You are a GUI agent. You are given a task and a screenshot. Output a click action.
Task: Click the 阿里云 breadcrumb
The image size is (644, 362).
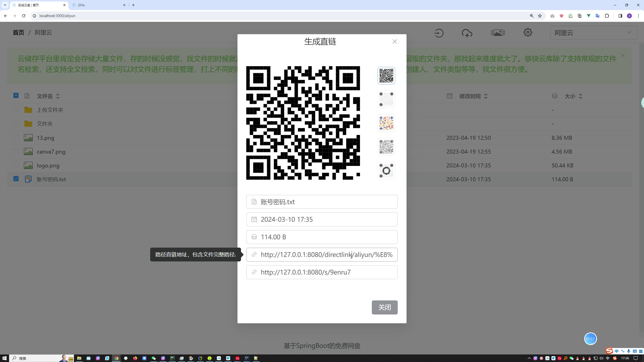coord(43,32)
